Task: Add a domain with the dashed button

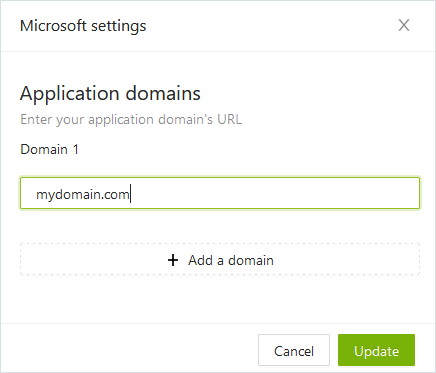Action: point(220,259)
